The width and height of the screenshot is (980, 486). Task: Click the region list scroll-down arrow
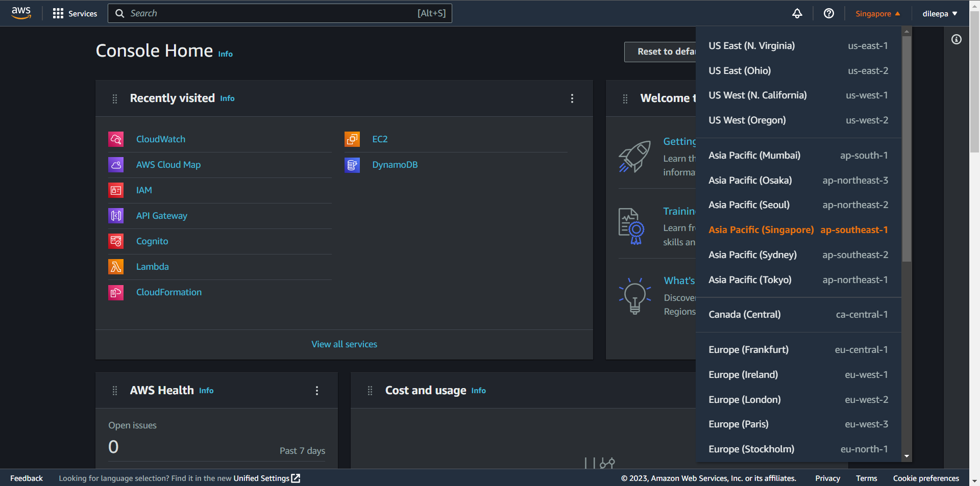(x=906, y=456)
